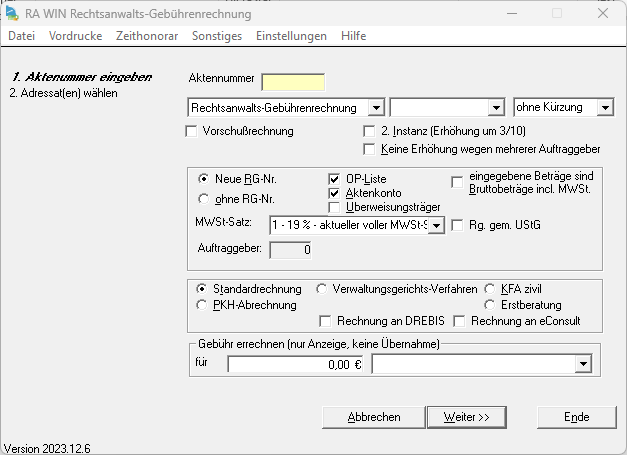Open the Vordrucke menu

(x=76, y=36)
